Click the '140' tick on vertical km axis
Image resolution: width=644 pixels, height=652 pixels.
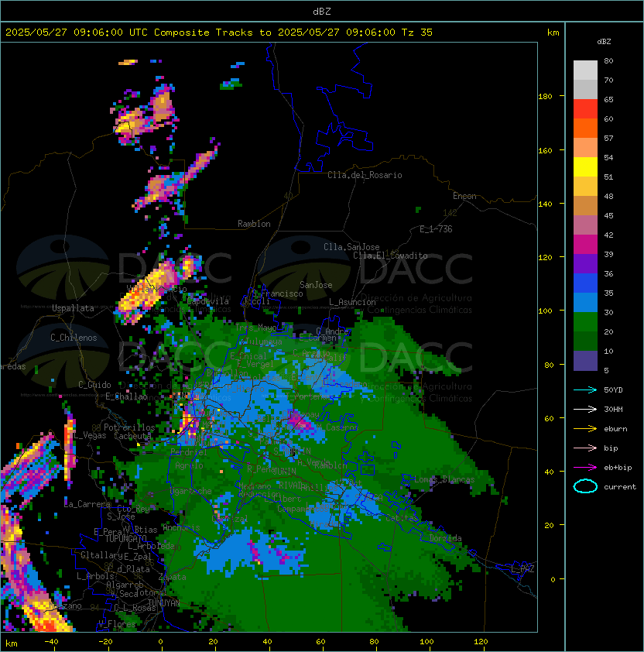pos(545,204)
